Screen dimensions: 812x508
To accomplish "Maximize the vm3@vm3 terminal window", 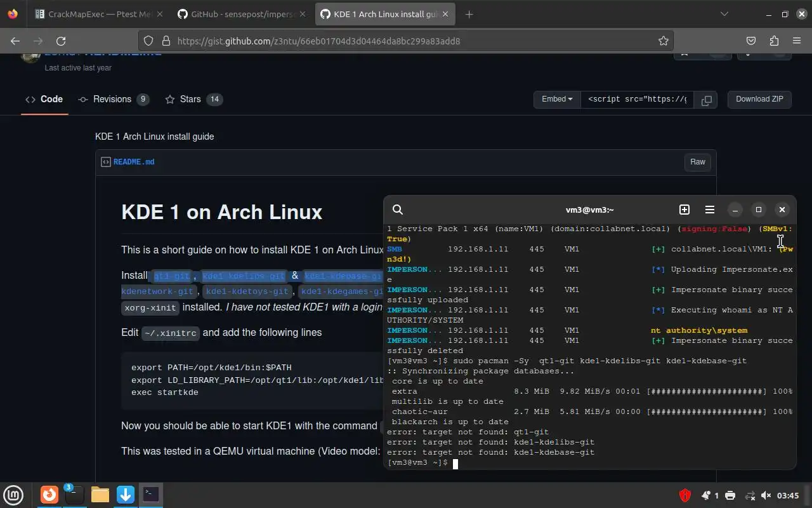I will (759, 210).
